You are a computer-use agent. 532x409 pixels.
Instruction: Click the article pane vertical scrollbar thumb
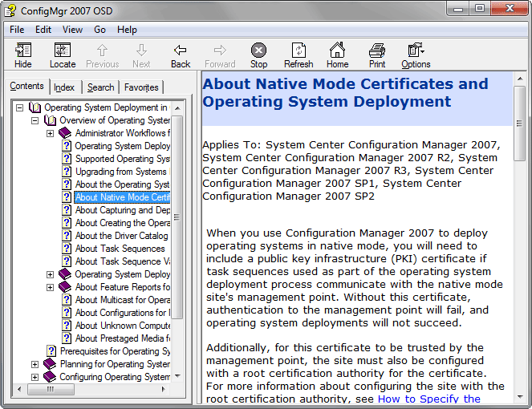click(519, 124)
